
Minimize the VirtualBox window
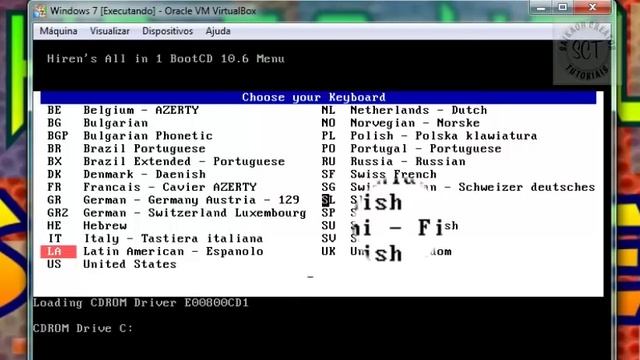point(541,7)
